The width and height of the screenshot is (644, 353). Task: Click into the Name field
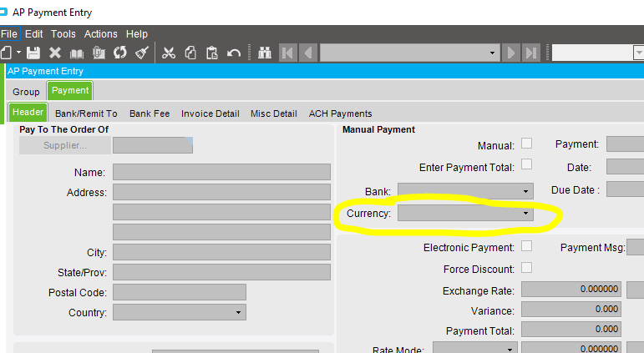222,172
